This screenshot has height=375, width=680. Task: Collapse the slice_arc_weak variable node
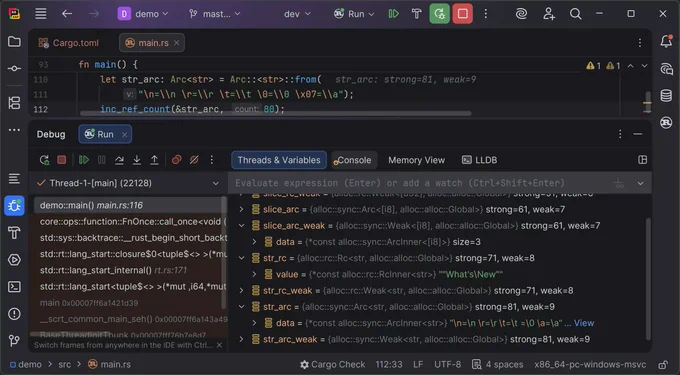[x=242, y=225]
